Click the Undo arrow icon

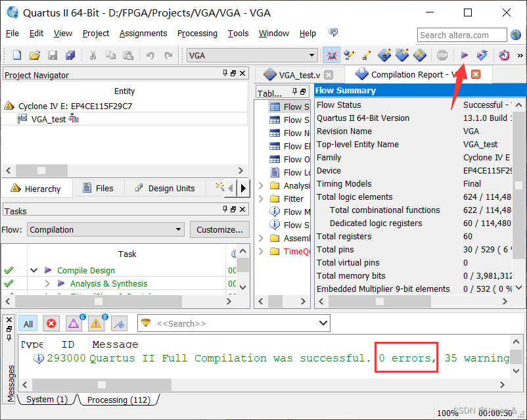150,55
